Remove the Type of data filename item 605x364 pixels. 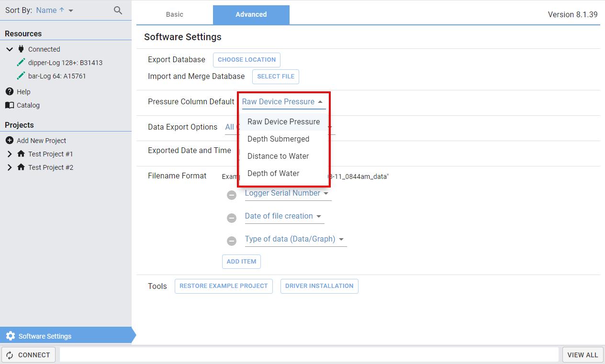[232, 241]
